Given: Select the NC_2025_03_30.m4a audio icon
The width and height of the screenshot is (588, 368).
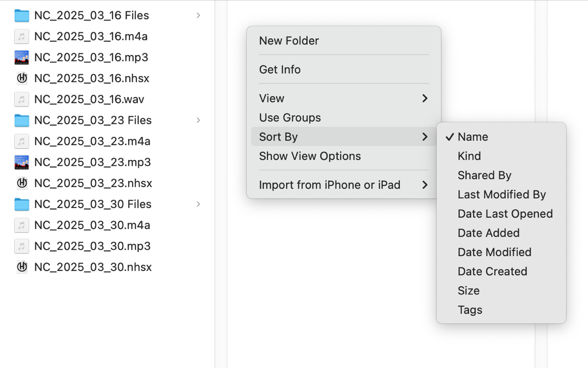Looking at the screenshot, I should (x=22, y=225).
